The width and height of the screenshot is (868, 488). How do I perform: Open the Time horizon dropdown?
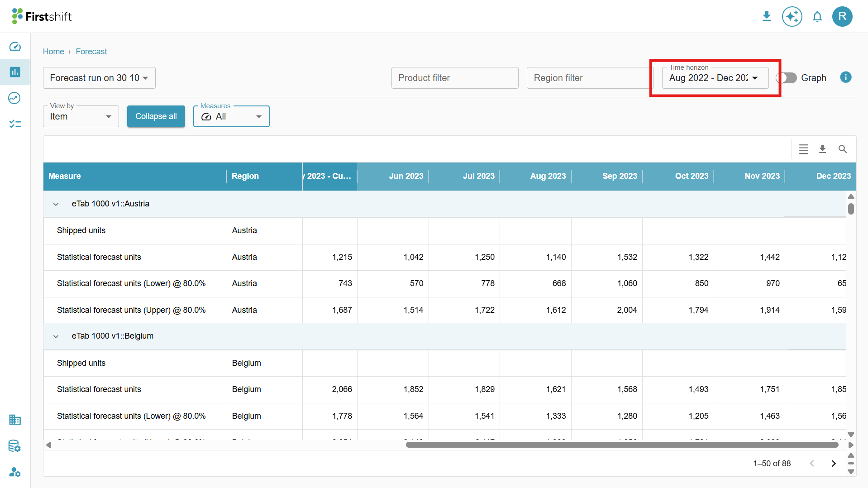click(715, 78)
